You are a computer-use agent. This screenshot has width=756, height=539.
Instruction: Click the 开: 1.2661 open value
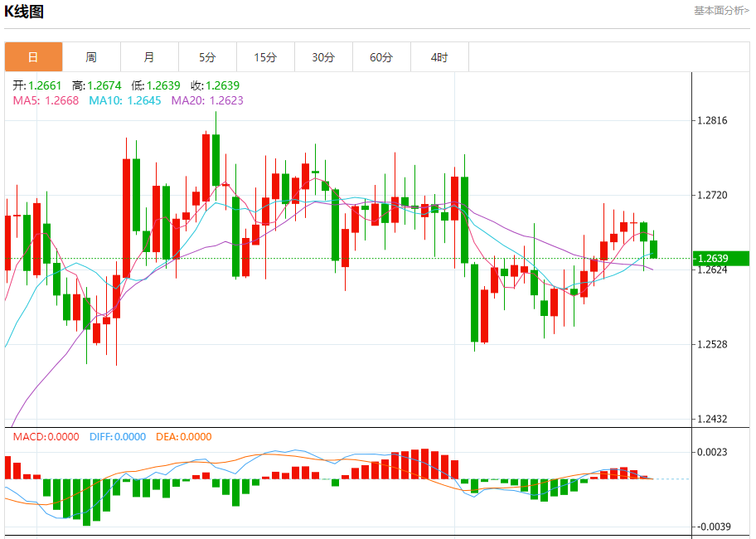[x=37, y=85]
